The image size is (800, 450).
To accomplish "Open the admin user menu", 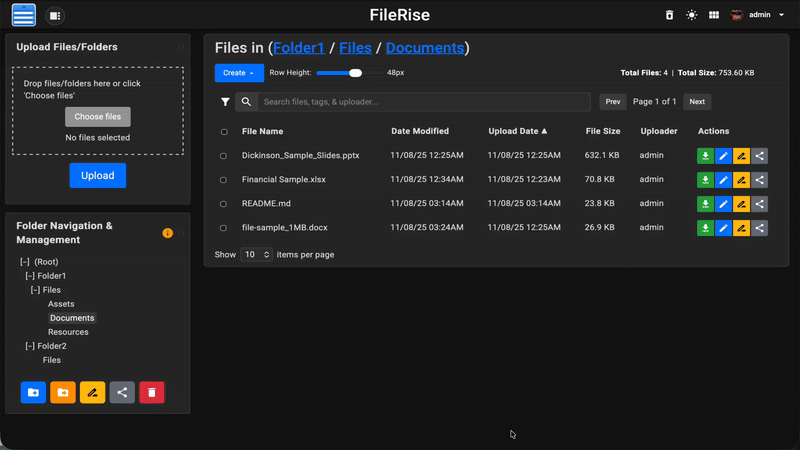I will coord(759,15).
